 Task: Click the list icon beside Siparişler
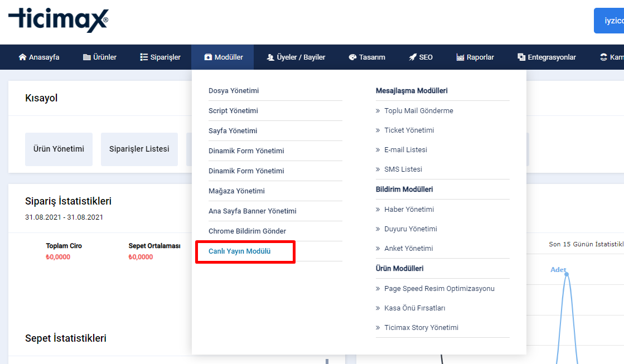click(x=144, y=57)
